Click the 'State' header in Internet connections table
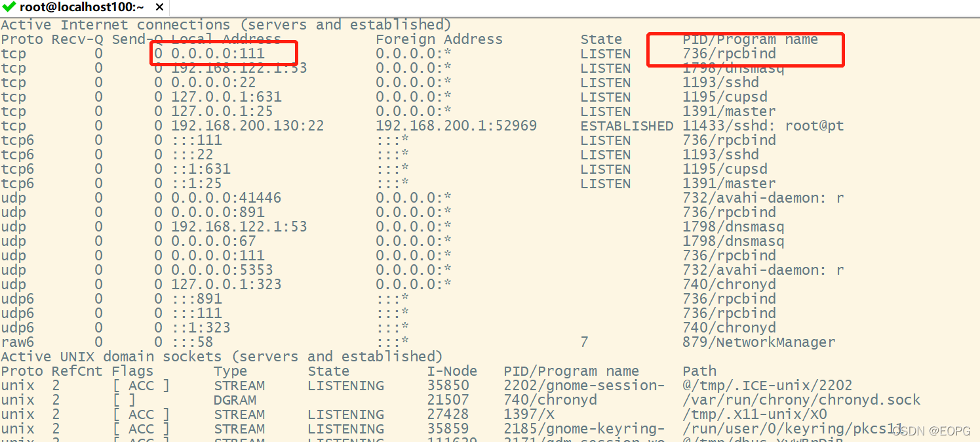The image size is (980, 442). [601, 39]
